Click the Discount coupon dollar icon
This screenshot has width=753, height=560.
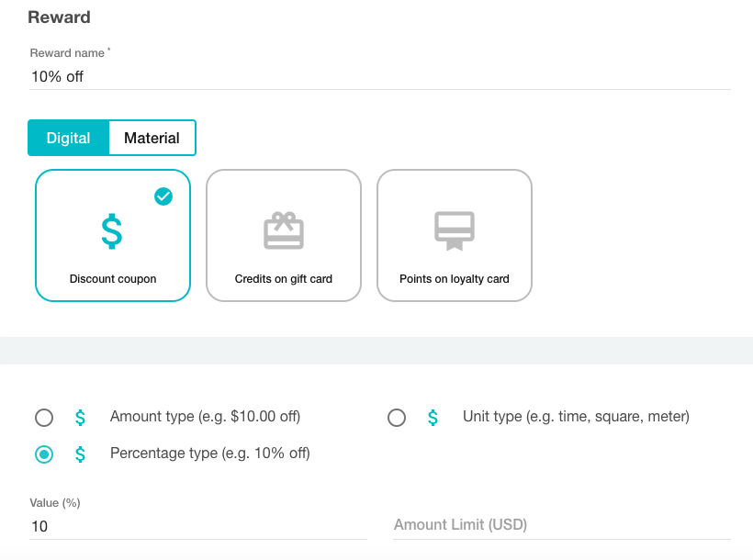coord(112,231)
